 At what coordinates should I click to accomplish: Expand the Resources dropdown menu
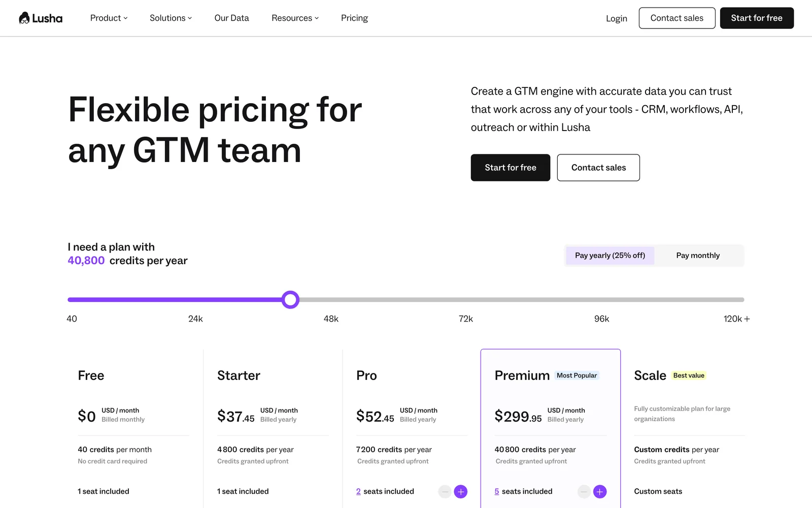[295, 18]
